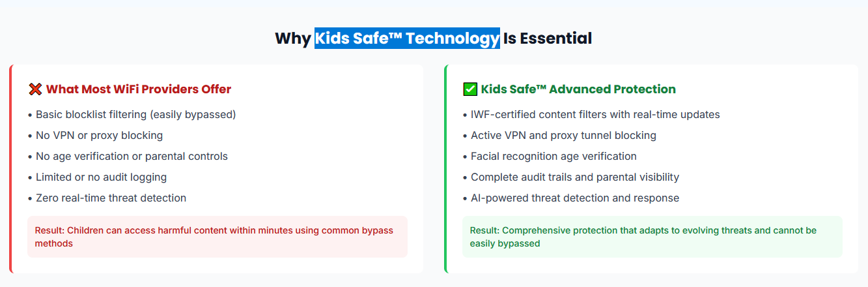868x287 pixels.
Task: Click the highlighted Kids Safe™ Technology heading text
Action: pyautogui.click(x=407, y=38)
